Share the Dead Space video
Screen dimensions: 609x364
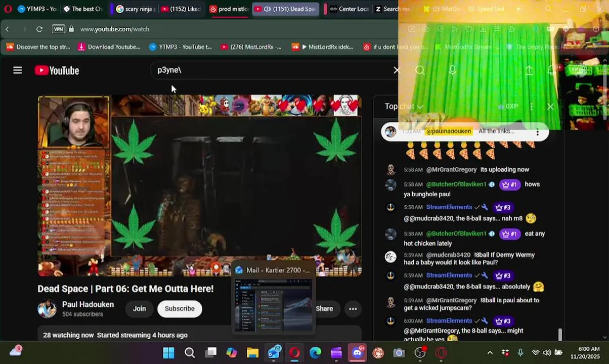(x=324, y=309)
